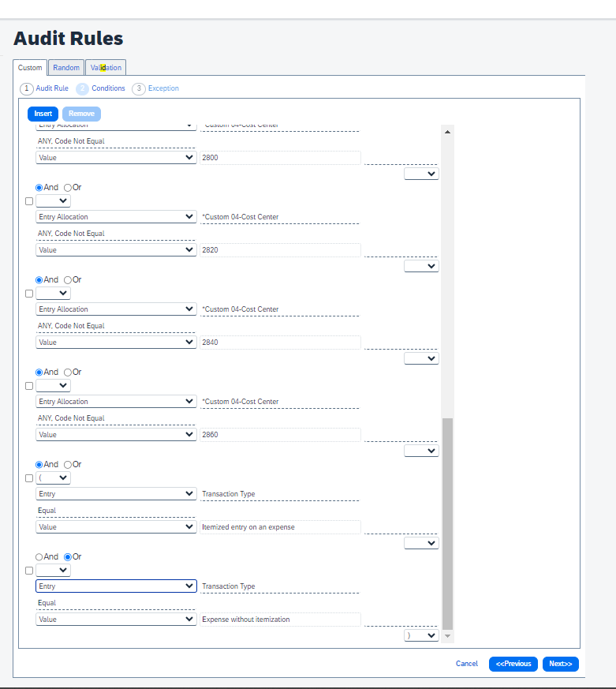Open the Entry Allocation dropdown for the 2860 condition

(x=116, y=402)
